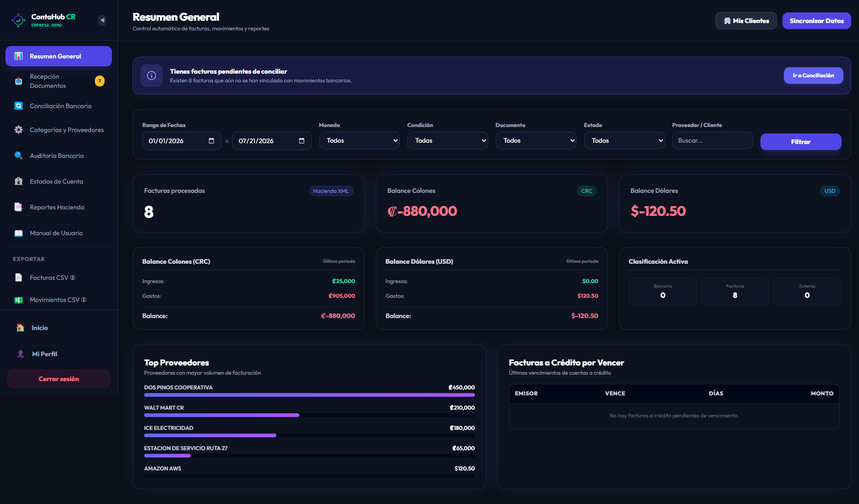Click the Mi Perfil person icon
Screen dimensions: 859x504
[x=20, y=354]
